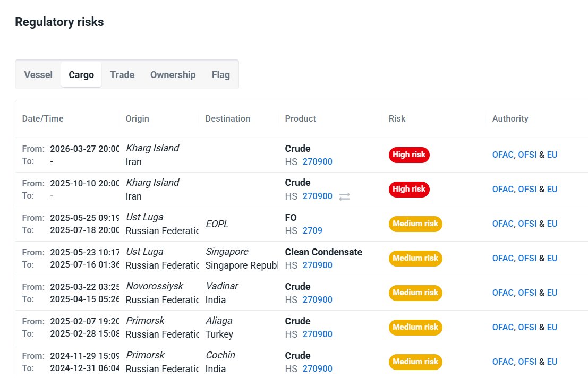Click EU link in the Singapore row
The image size is (588, 386).
[552, 258]
